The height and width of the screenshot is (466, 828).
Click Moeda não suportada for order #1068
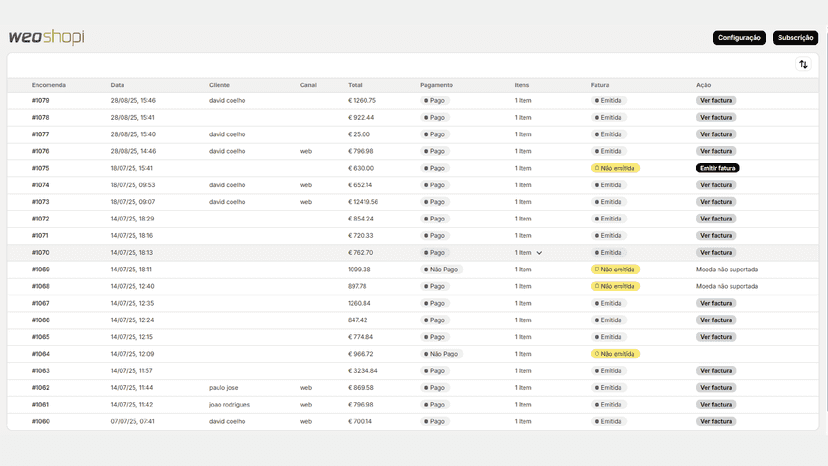coord(727,286)
